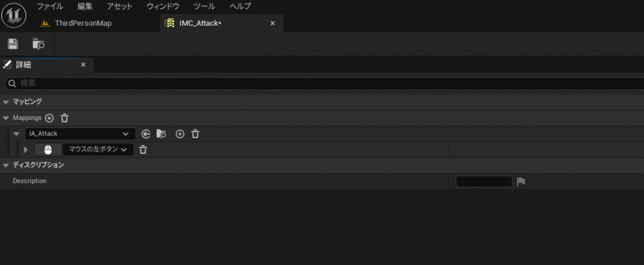Add key binding plus icon for IA_Attack
Screen dimensions: 644x265
(180, 134)
